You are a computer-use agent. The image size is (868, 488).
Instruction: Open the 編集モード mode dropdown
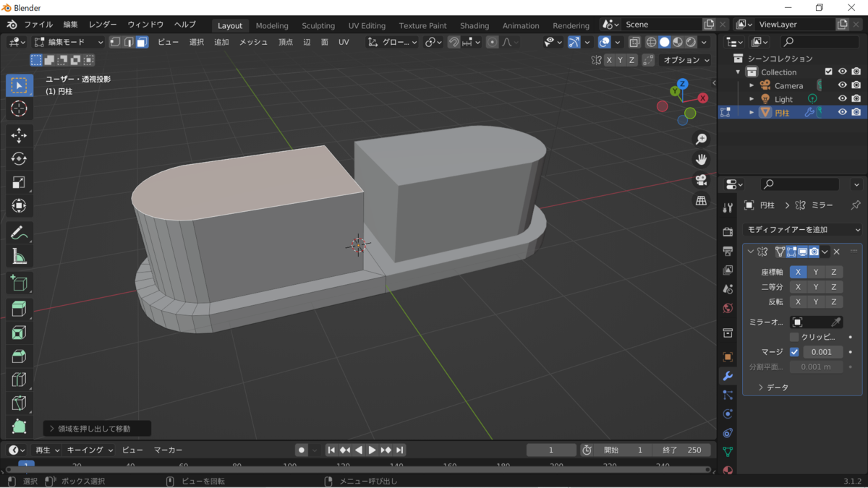pos(69,42)
